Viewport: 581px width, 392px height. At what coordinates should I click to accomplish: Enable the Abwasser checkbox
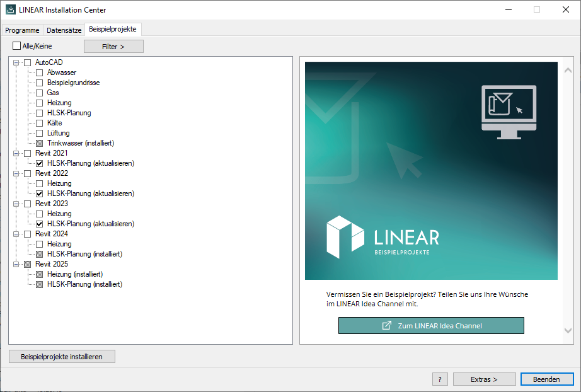click(x=39, y=72)
